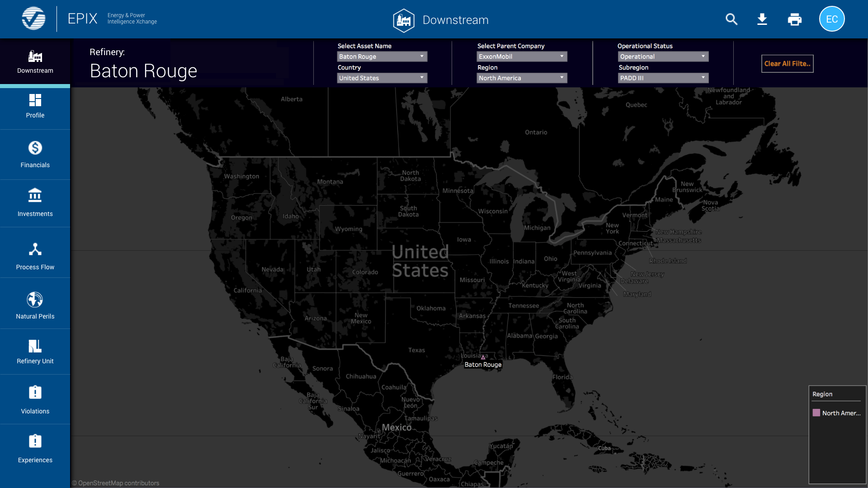Select the Profile menu label
Screen dimensions: 868x488
(x=35, y=115)
